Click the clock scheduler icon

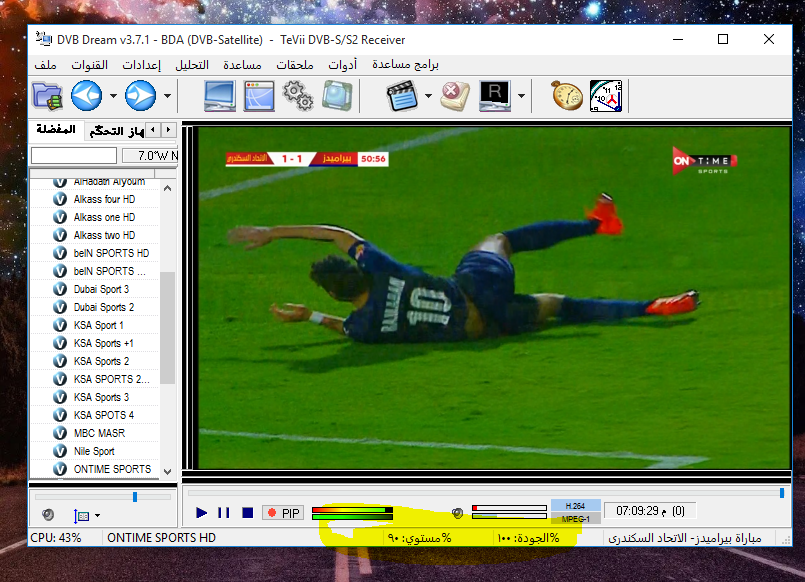point(606,96)
